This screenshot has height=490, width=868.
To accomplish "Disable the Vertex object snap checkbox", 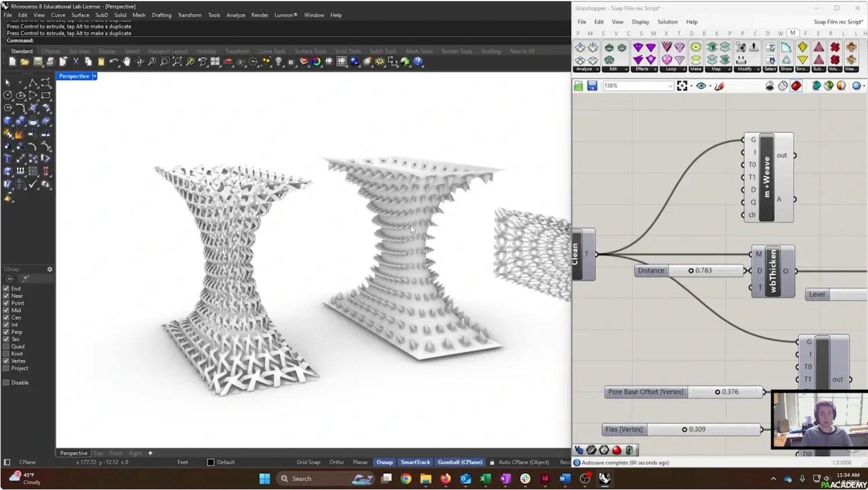I will click(6, 360).
